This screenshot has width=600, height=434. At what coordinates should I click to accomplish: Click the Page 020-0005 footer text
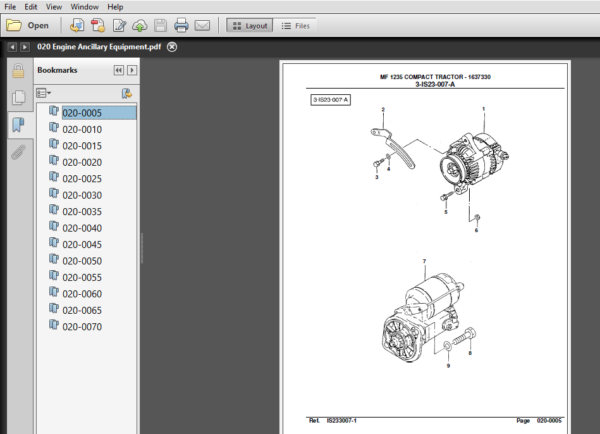point(539,421)
